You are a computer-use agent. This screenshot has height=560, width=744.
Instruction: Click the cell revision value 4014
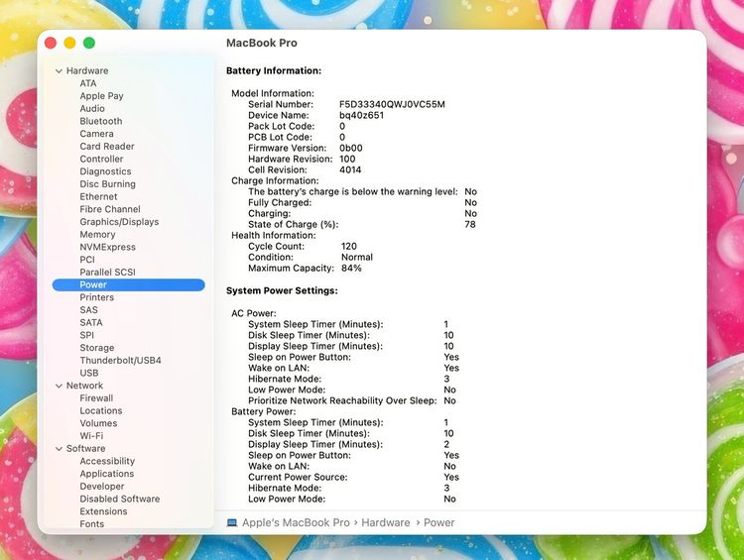click(350, 169)
